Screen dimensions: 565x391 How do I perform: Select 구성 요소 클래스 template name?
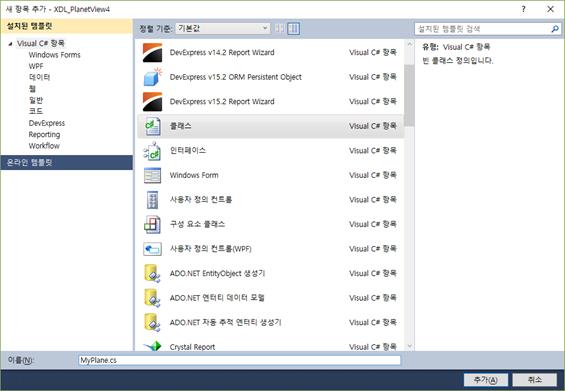pyautogui.click(x=197, y=224)
